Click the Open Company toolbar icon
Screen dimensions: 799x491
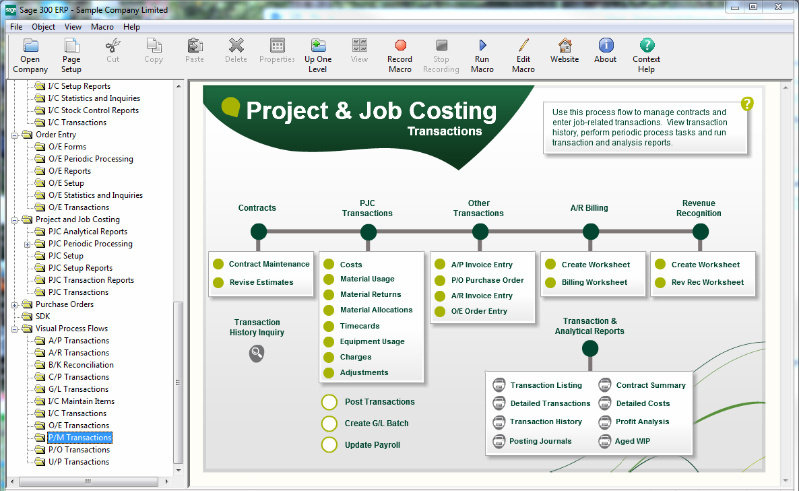point(31,46)
